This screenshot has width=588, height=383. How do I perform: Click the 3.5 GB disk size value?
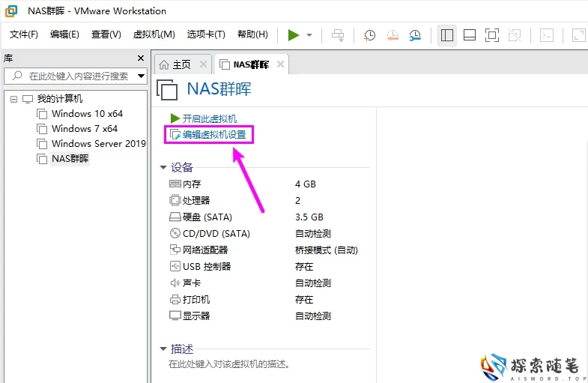309,217
